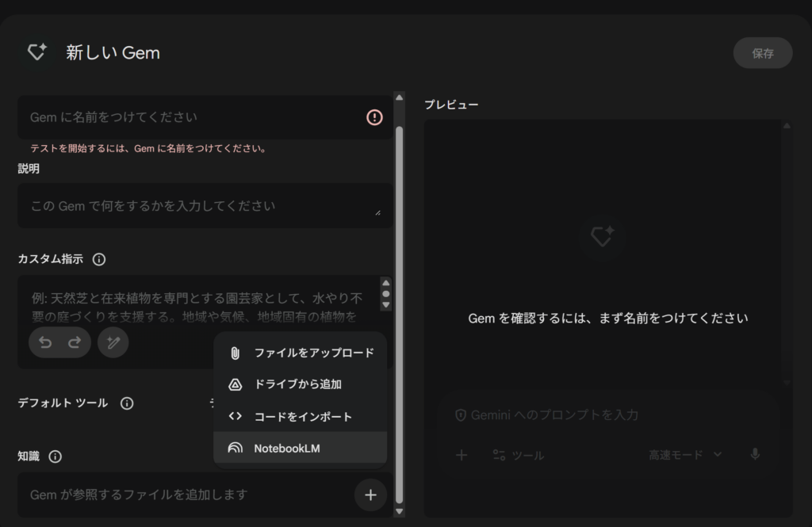
Task: Click the plus icon in the preview prompt bar
Action: [x=462, y=455]
